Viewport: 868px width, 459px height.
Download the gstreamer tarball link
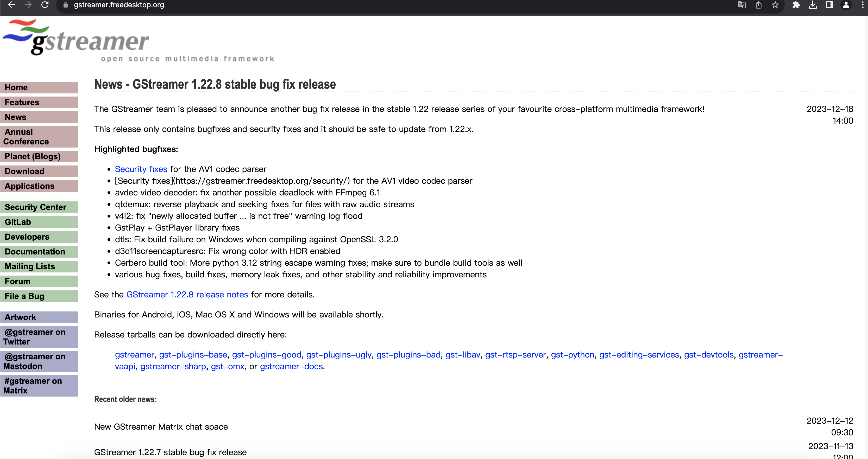[134, 355]
